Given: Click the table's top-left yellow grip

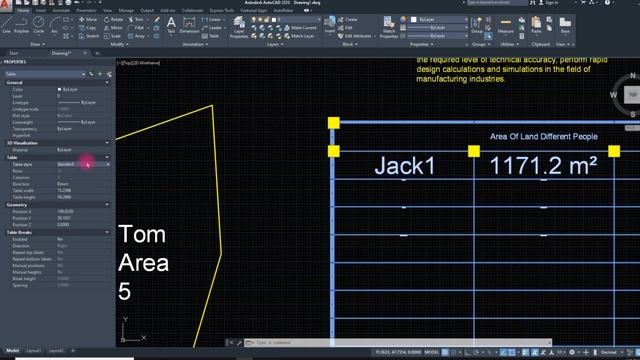Looking at the screenshot, I should coord(333,123).
